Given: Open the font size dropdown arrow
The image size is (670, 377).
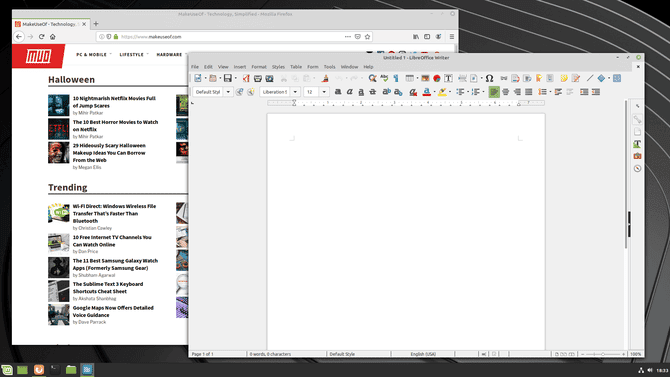Looking at the screenshot, I should pyautogui.click(x=324, y=92).
